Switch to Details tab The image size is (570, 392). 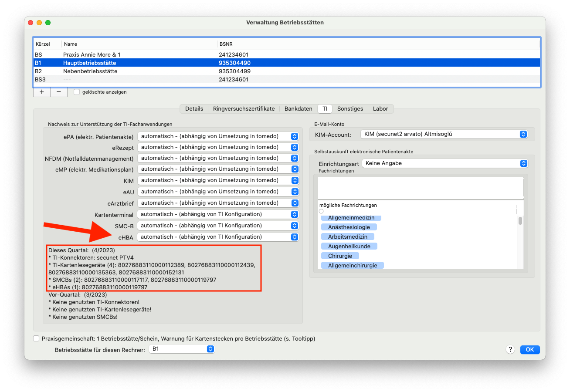click(194, 109)
